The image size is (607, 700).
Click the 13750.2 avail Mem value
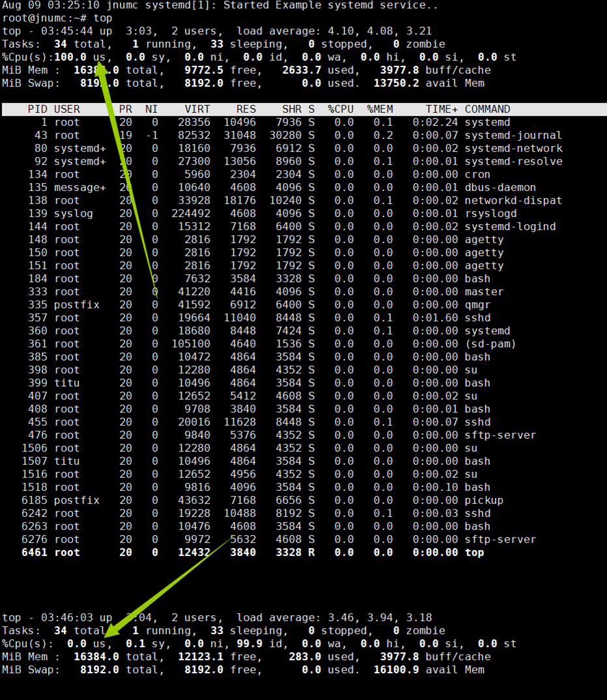(396, 83)
